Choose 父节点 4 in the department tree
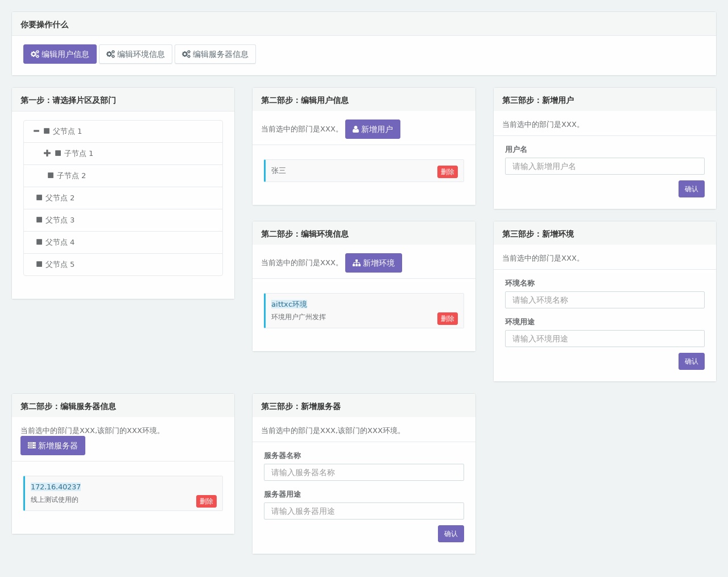Viewport: 728px width, 577px height. [60, 242]
